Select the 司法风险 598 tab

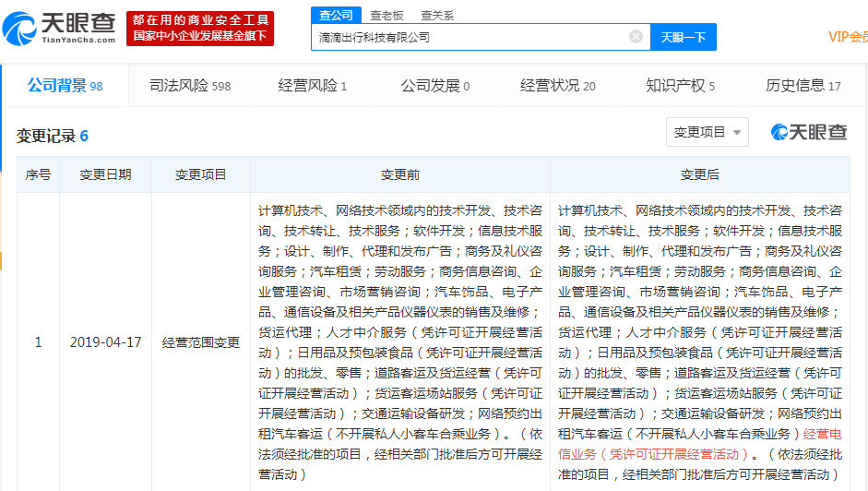click(x=190, y=85)
